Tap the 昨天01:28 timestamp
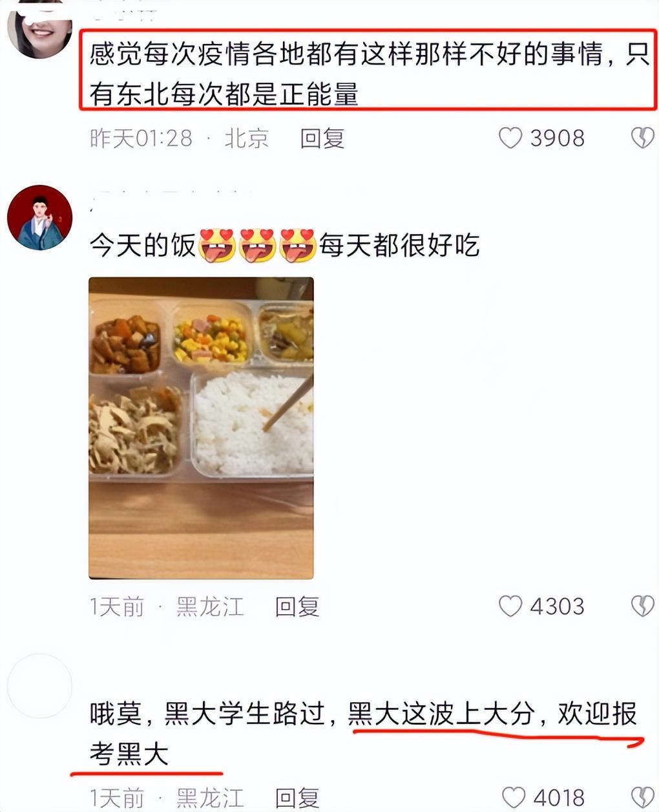The height and width of the screenshot is (812, 659). pos(141,138)
